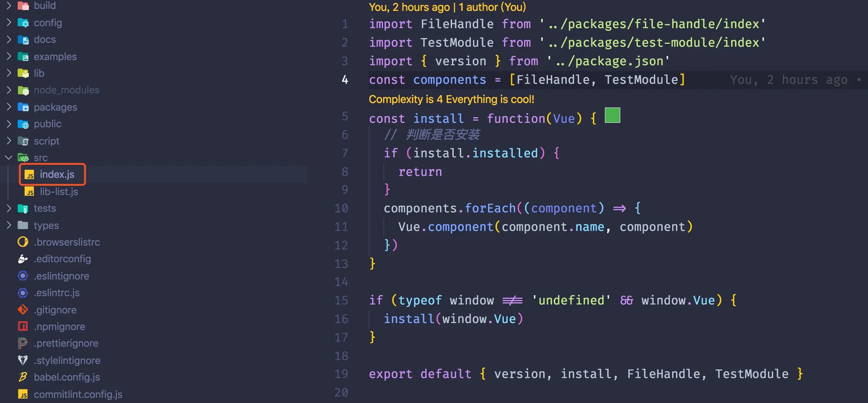Click line number 15 in the gutter
Image resolution: width=868 pixels, height=403 pixels.
[341, 300]
